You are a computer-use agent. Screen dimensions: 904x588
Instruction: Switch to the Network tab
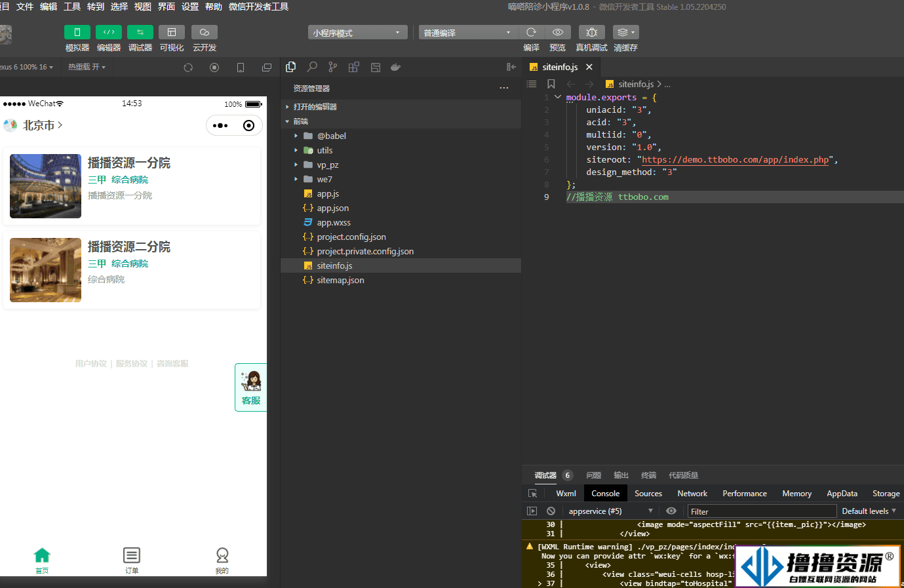(x=692, y=494)
